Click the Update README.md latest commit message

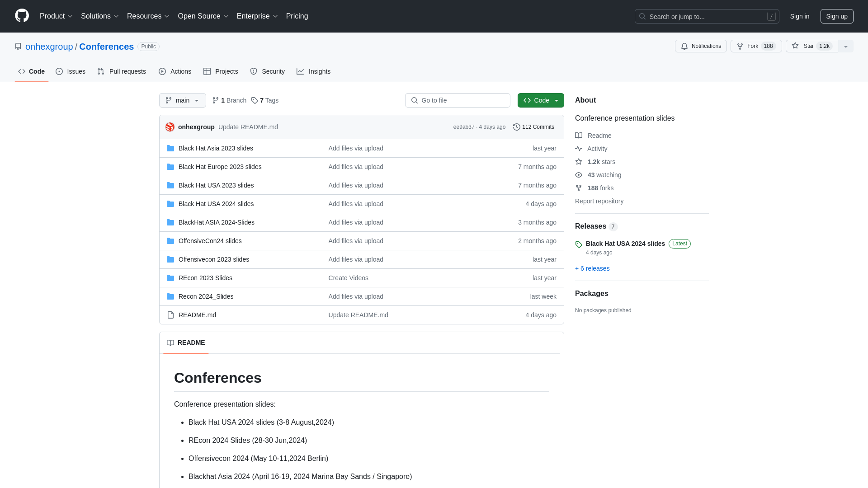pos(248,127)
